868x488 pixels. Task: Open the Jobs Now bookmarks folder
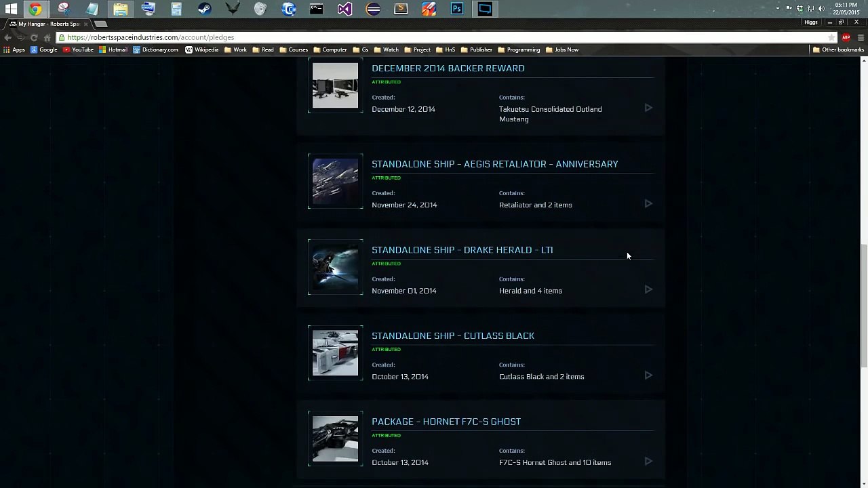[562, 49]
